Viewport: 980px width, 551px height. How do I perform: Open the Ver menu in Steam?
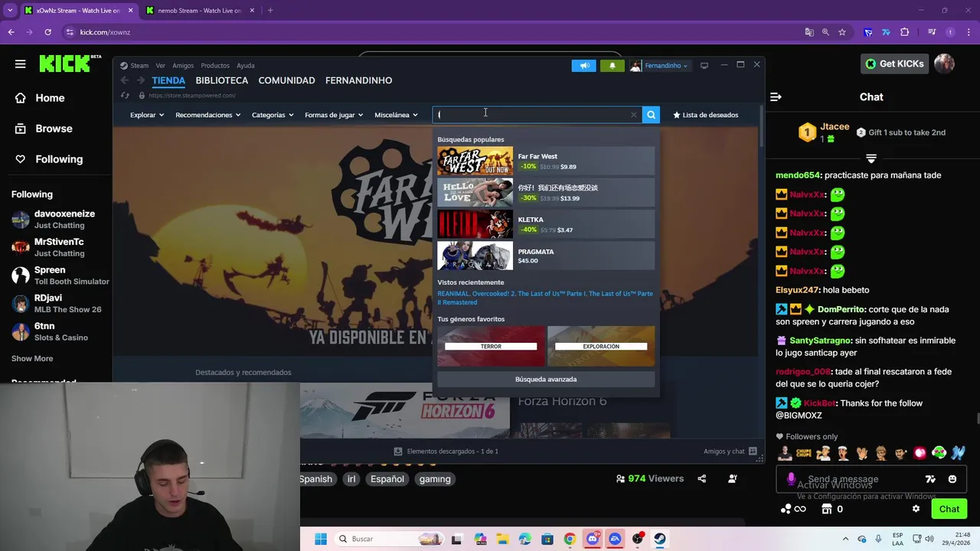(x=160, y=66)
